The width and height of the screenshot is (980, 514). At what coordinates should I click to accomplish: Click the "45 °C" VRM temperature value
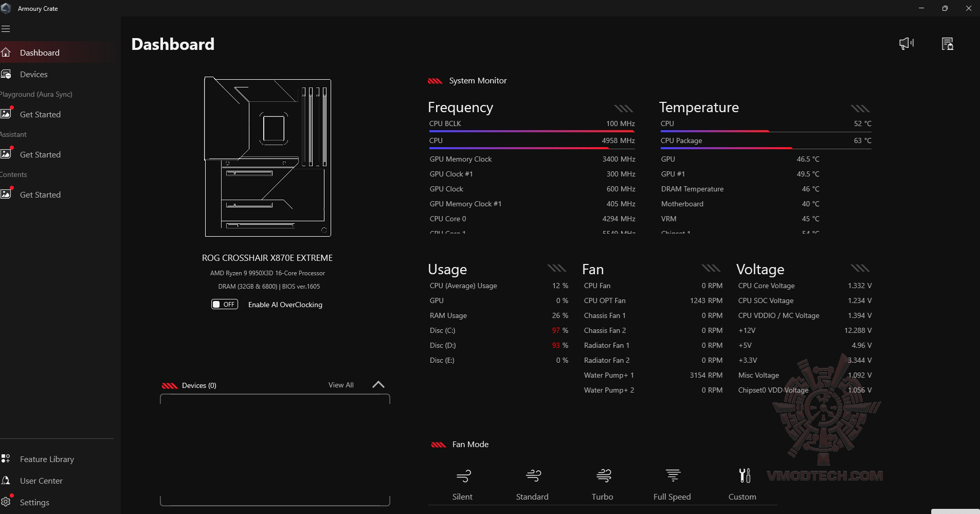tap(811, 219)
